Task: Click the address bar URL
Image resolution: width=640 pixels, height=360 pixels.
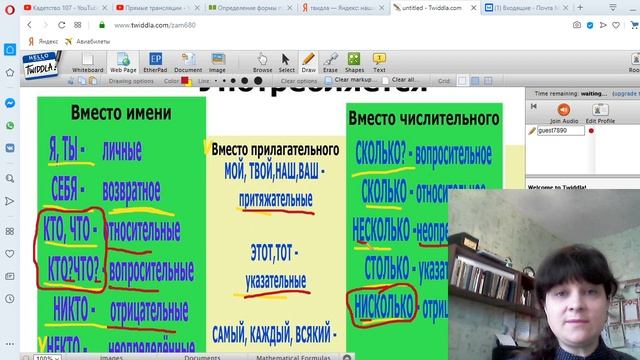Action: click(155, 25)
